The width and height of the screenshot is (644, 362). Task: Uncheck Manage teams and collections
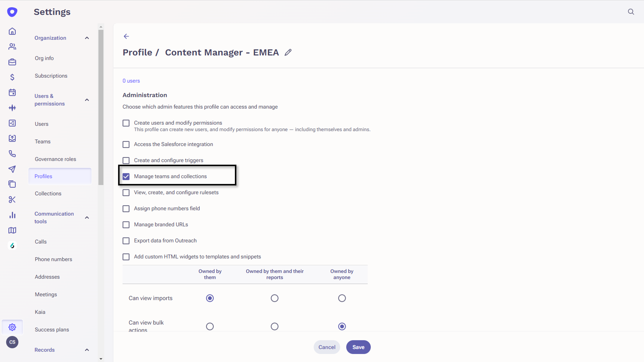[126, 176]
